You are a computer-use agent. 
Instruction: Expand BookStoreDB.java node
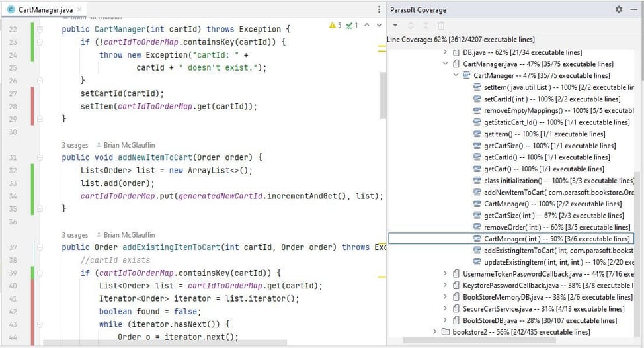coord(445,320)
